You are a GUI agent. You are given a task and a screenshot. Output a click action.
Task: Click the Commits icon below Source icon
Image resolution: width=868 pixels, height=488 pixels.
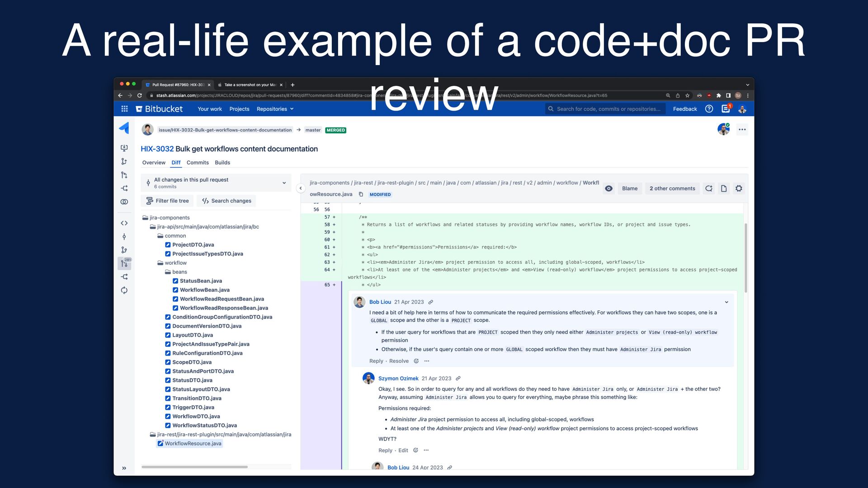coord(124,237)
